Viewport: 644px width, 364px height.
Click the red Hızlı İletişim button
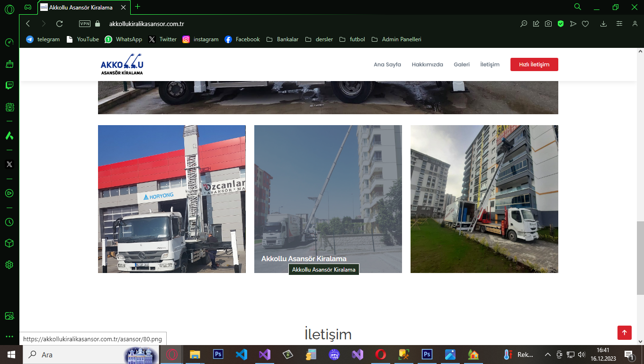click(x=534, y=64)
